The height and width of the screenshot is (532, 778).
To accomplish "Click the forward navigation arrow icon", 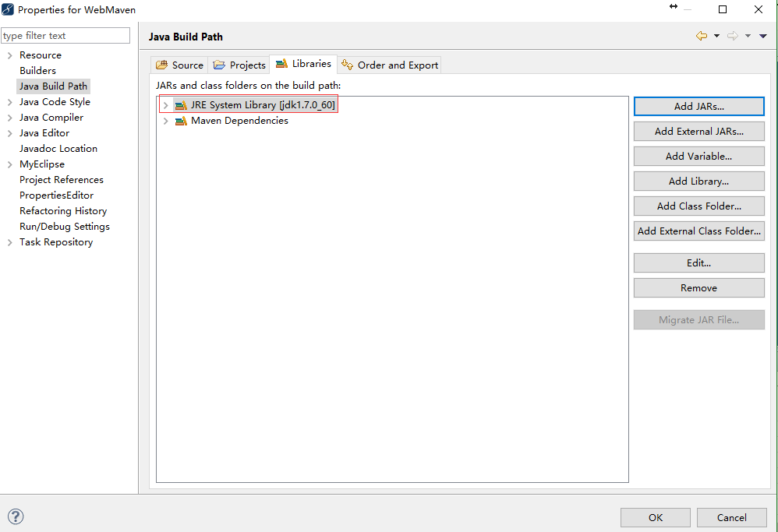I will 733,36.
